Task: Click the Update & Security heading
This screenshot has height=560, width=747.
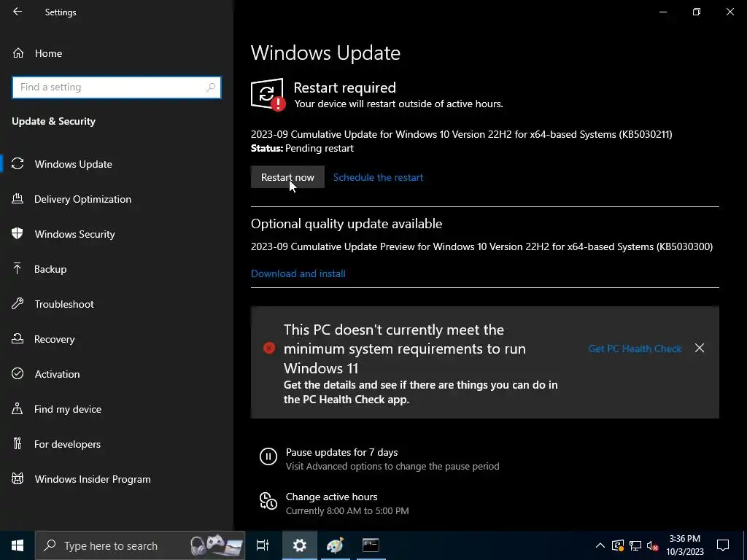Action: click(53, 122)
